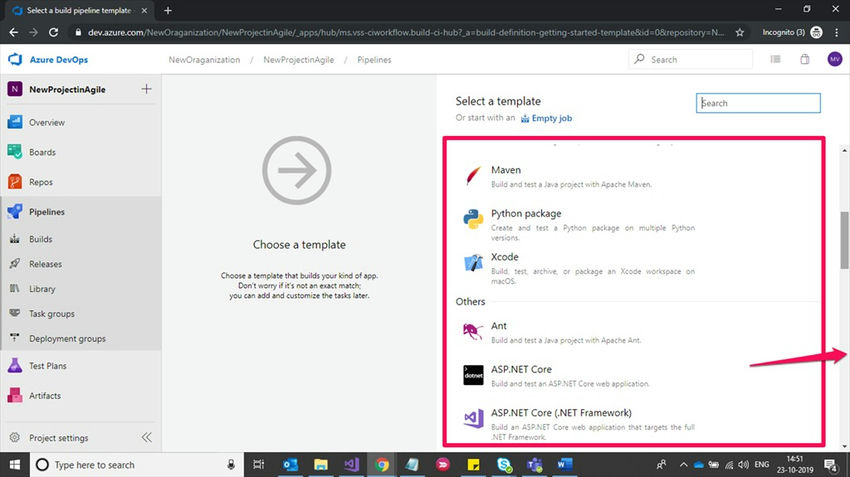Screen dimensions: 850x477
Task: Select the Ant template icon
Action: coord(473,331)
